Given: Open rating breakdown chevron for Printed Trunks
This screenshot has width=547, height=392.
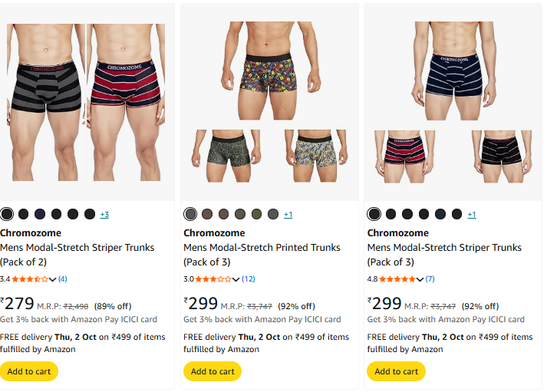Looking at the screenshot, I should pyautogui.click(x=236, y=279).
